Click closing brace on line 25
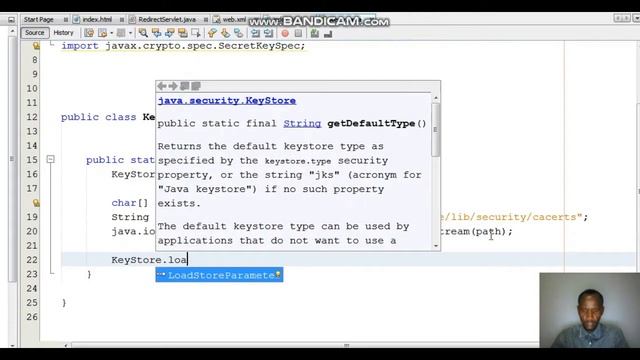 tap(64, 303)
